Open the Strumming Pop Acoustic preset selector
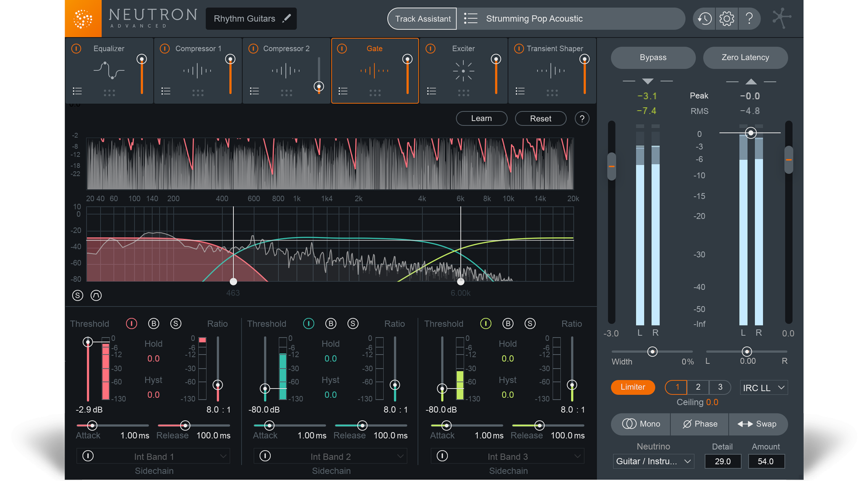Image resolution: width=868 pixels, height=487 pixels. point(571,19)
